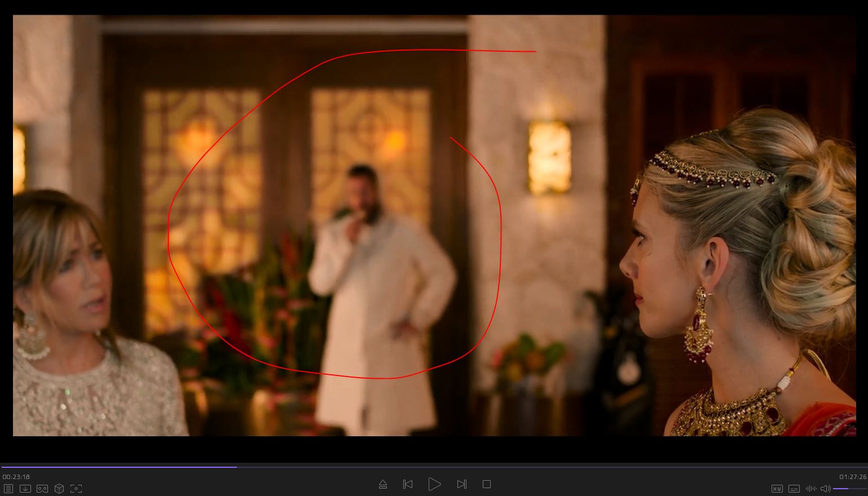The image size is (868, 496).
Task: Open the playlist panel icon
Action: pos(8,489)
